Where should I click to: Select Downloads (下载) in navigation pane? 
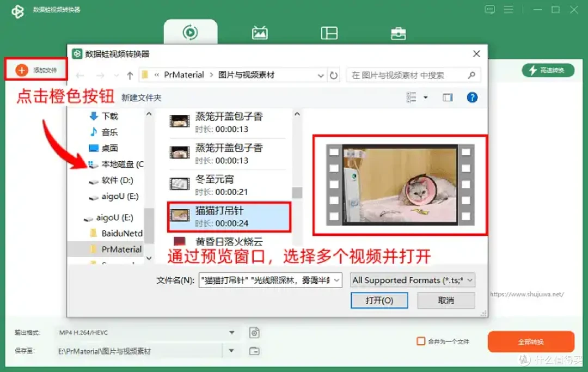104,116
